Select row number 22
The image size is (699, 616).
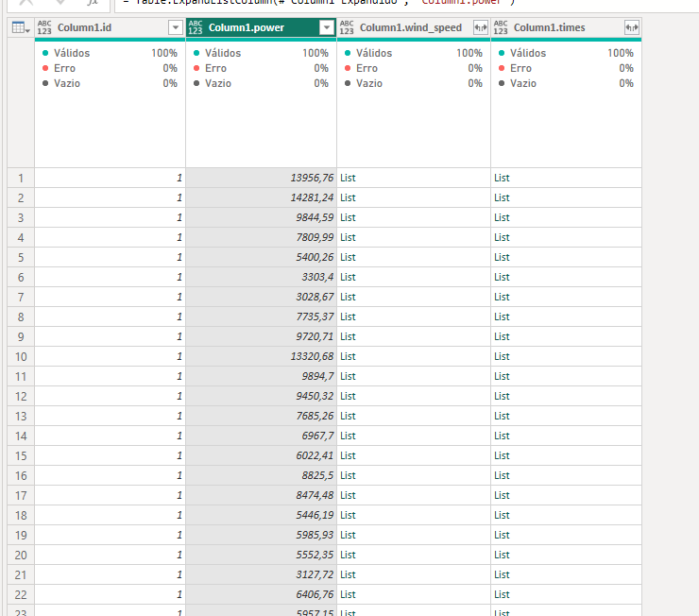pyautogui.click(x=21, y=594)
